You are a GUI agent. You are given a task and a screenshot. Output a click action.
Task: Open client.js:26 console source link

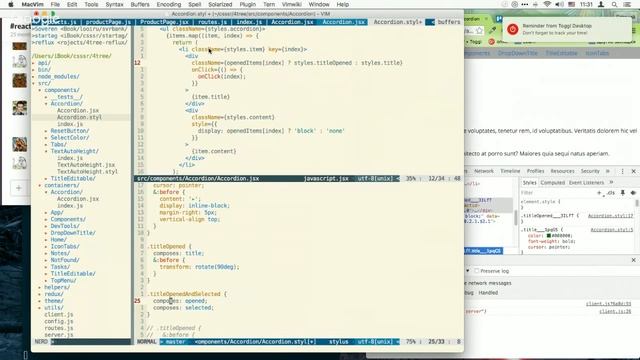[615, 311]
